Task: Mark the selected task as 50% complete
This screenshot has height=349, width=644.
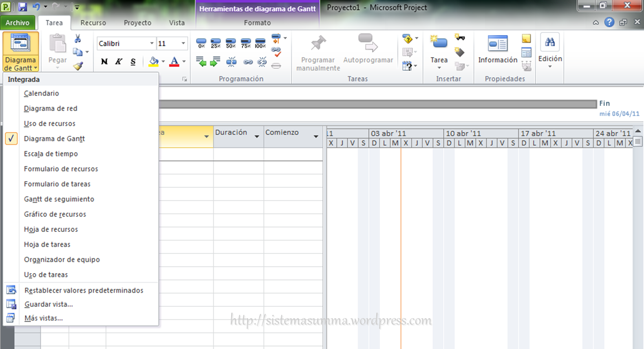Action: [231, 42]
